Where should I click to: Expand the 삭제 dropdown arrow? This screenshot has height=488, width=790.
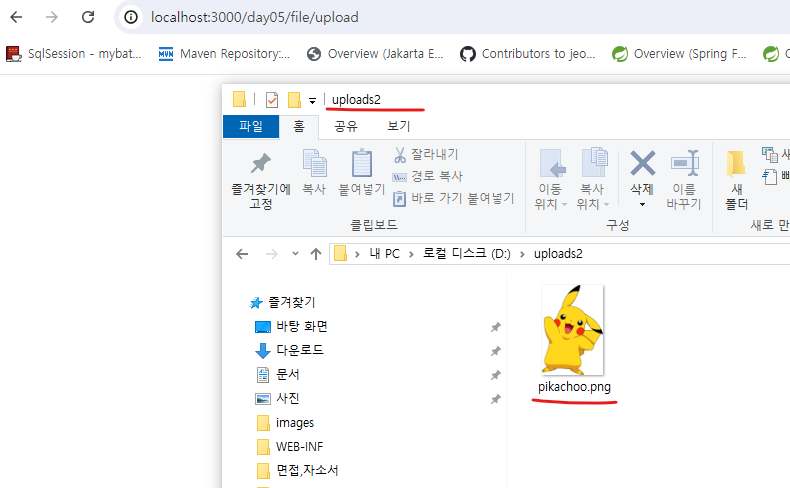click(x=642, y=204)
